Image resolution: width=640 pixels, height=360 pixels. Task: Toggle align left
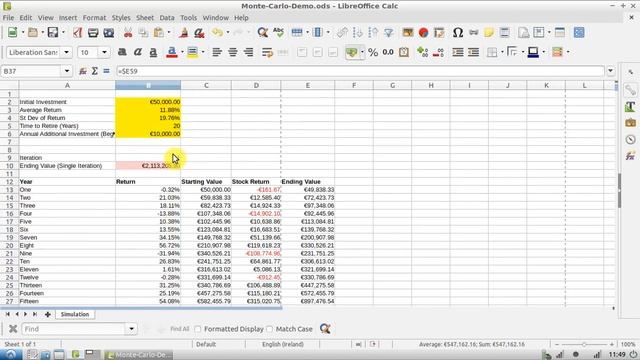(217, 52)
